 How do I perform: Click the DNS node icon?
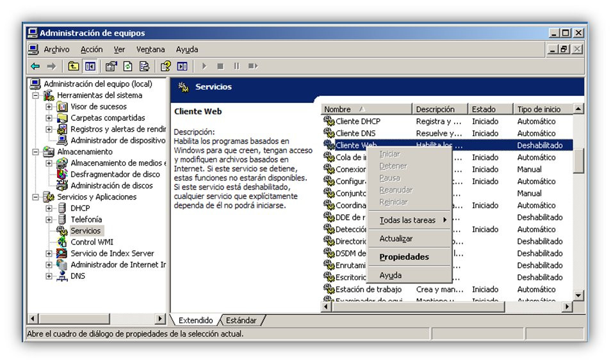pyautogui.click(x=62, y=276)
